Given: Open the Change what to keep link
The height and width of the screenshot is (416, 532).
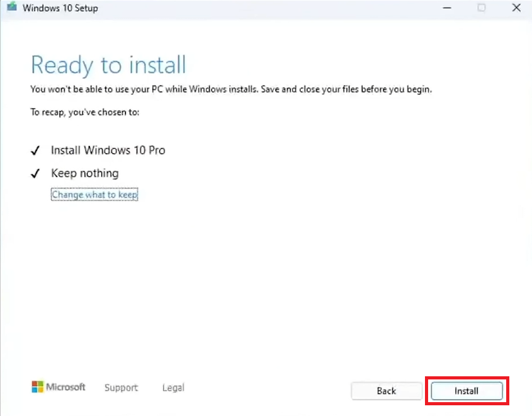Looking at the screenshot, I should (94, 195).
